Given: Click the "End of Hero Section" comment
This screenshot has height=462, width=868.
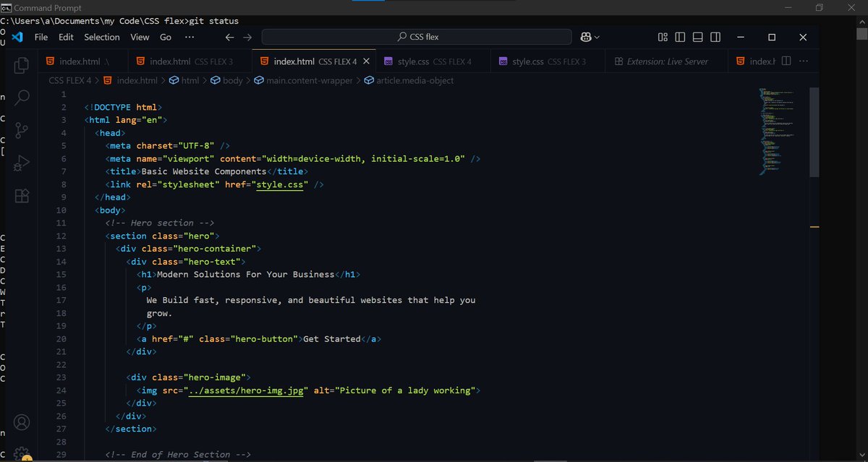Looking at the screenshot, I should click(177, 455).
